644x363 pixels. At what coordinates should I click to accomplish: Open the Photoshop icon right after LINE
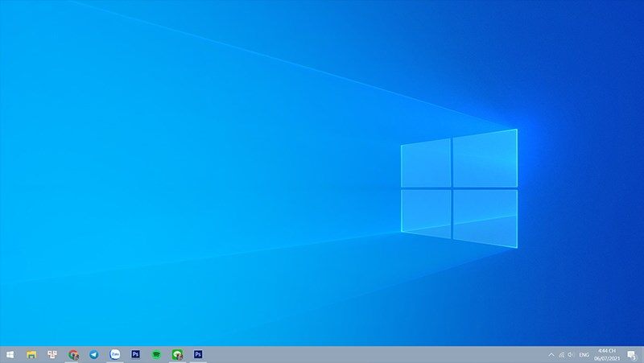point(198,354)
